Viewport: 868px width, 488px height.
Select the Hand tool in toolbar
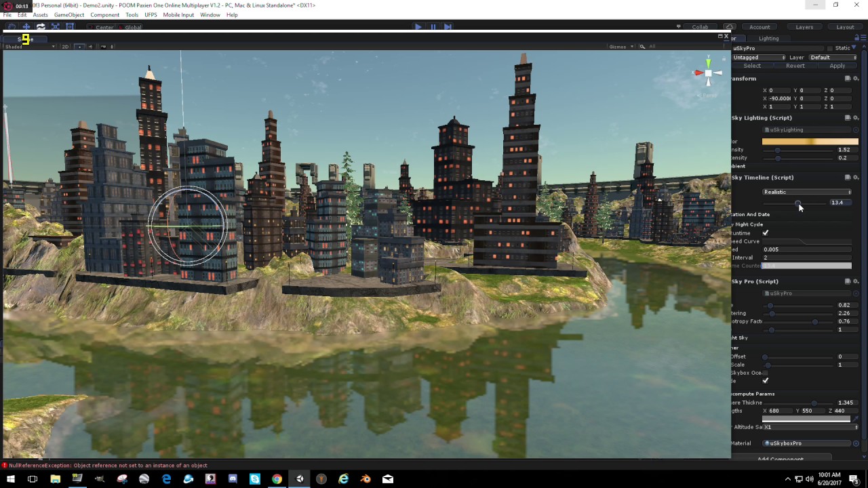12,27
